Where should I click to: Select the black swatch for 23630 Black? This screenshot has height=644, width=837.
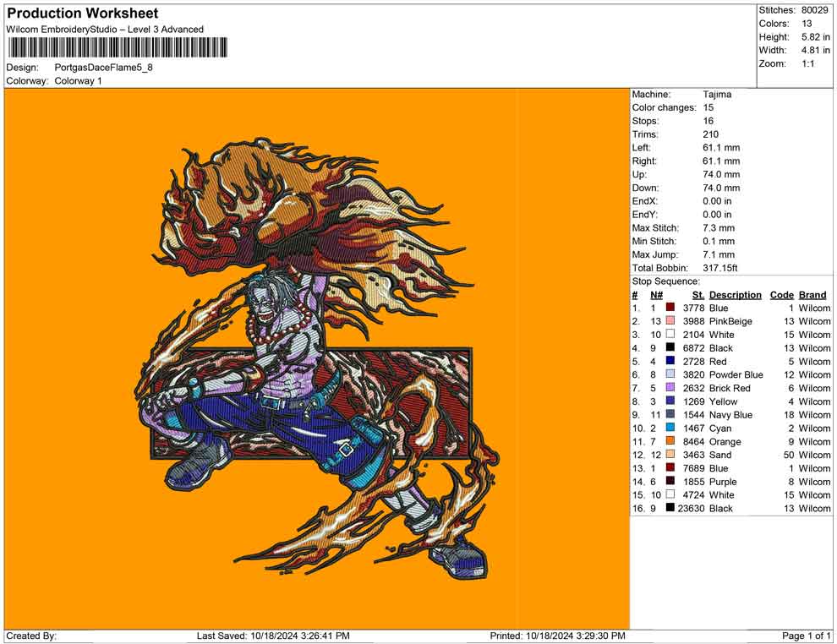tap(670, 507)
